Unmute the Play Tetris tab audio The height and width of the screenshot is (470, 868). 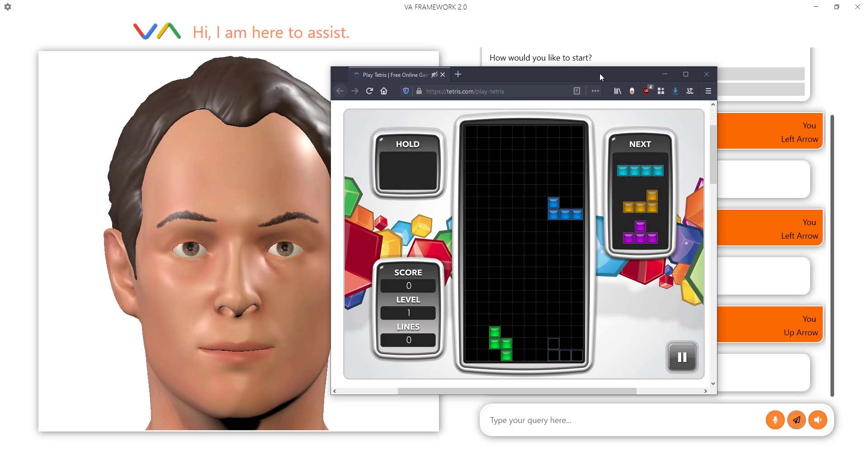434,75
